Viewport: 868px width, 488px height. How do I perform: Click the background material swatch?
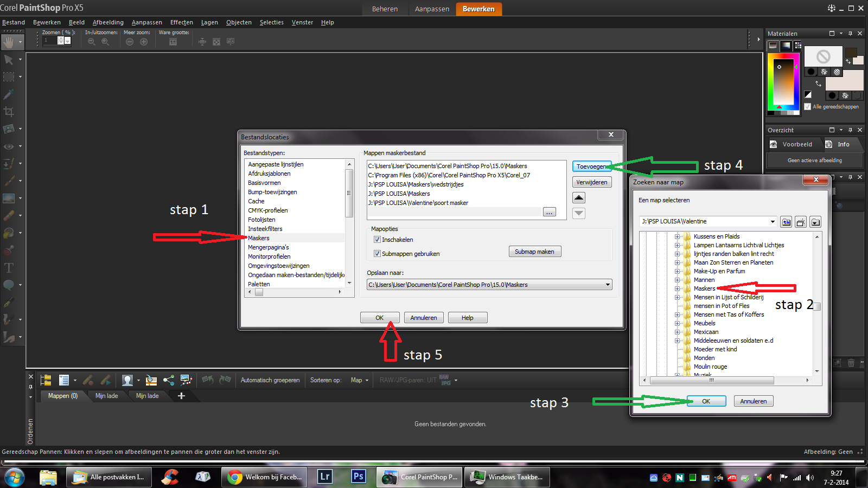pos(845,80)
